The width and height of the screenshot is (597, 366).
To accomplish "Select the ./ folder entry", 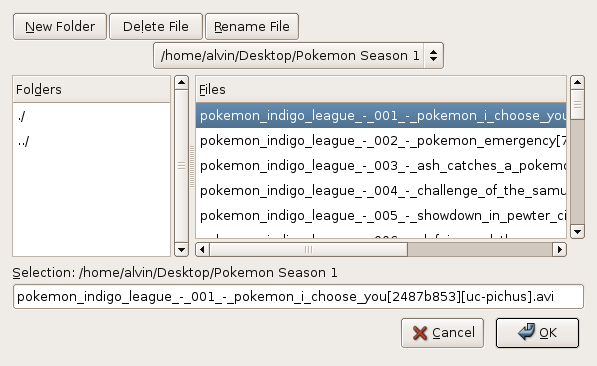I will pos(91,116).
